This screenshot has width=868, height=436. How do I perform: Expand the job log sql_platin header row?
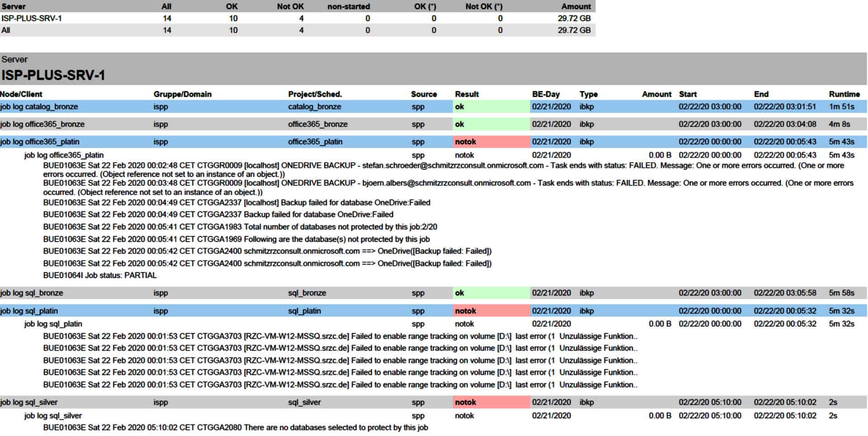[29, 311]
